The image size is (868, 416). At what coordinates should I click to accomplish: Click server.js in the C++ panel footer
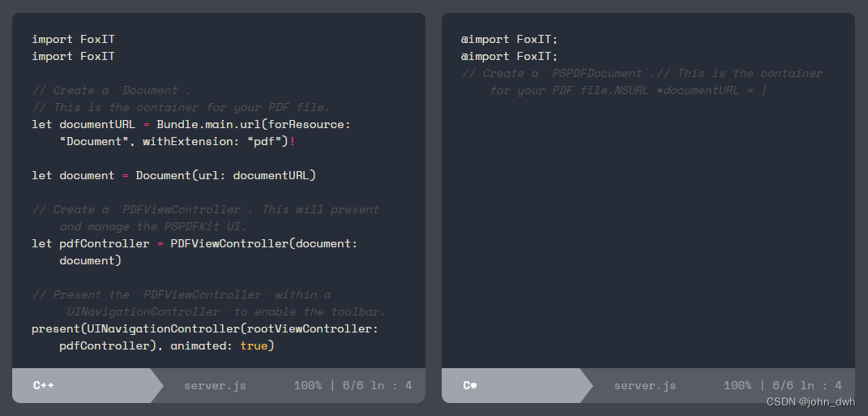click(215, 385)
